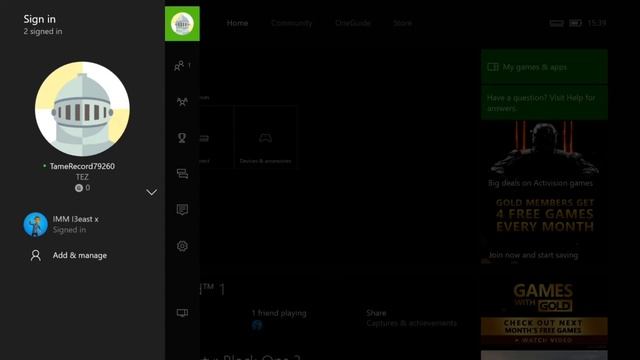This screenshot has height=360, width=640.
Task: Click the Add & manage person icon
Action: (x=36, y=256)
